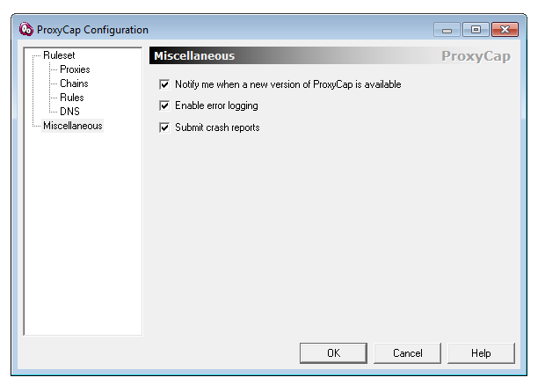Click the Miscellaneous header banner title

(x=194, y=56)
